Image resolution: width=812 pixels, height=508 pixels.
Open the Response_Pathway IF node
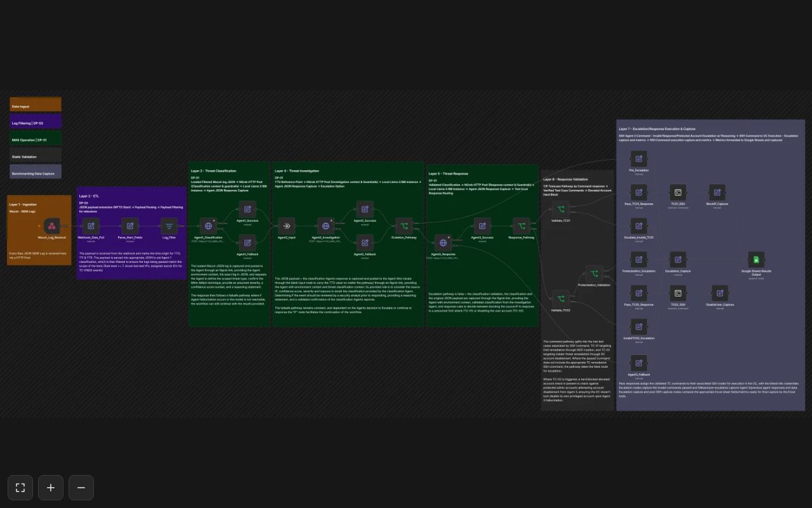click(x=521, y=225)
